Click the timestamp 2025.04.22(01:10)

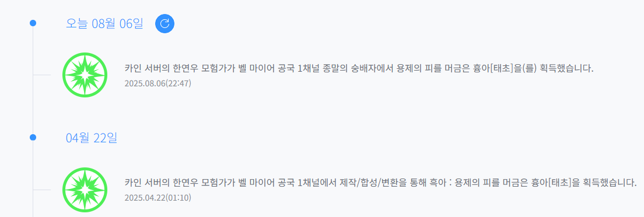[x=157, y=198]
